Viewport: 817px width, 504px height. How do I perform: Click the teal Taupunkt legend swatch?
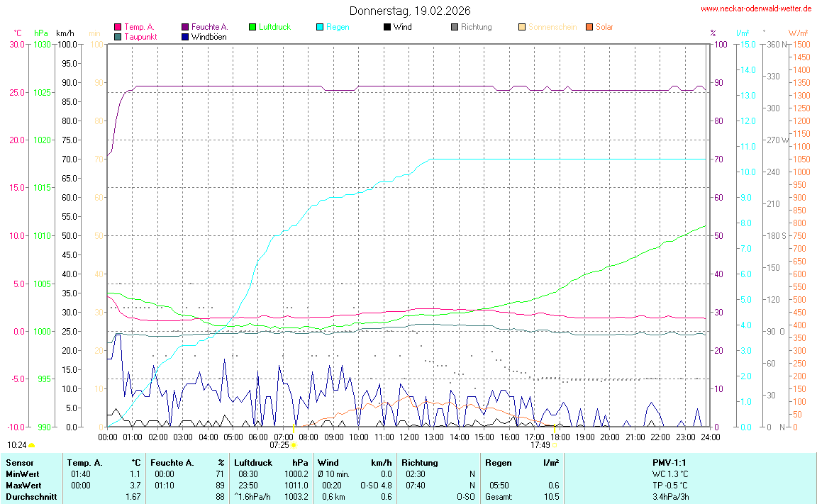(x=118, y=37)
